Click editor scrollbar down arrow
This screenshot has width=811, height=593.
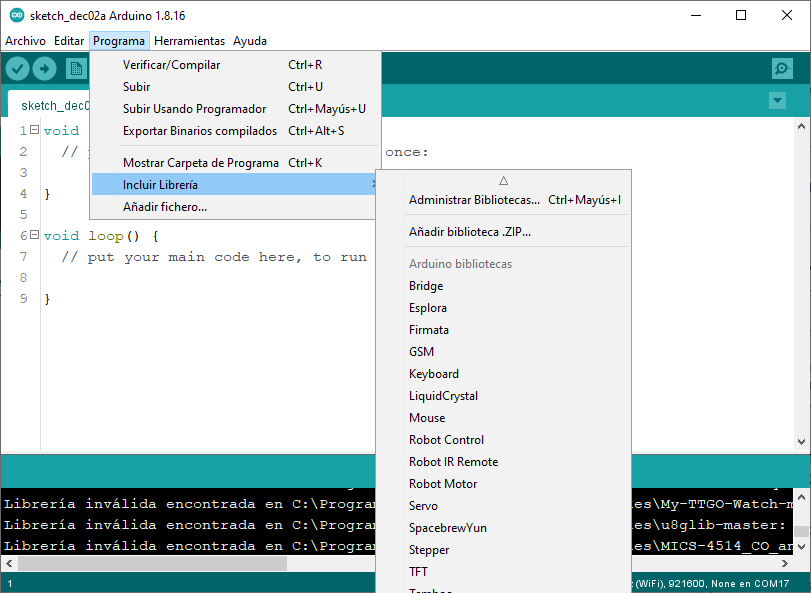click(801, 442)
